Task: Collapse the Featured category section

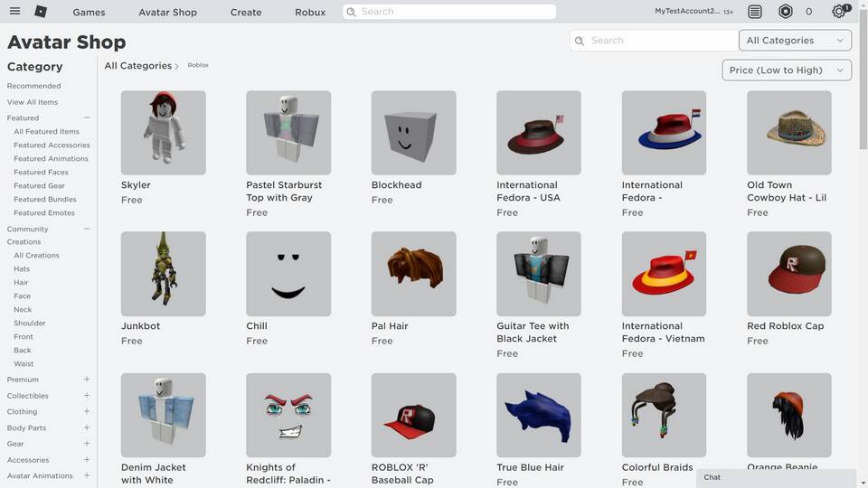Action: click(x=87, y=117)
